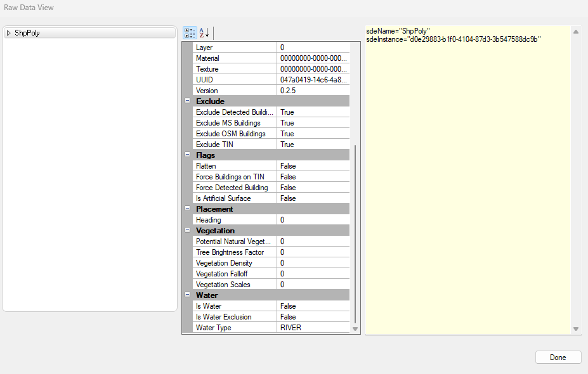Screen dimensions: 588x374
Task: Collapse the Flags property category
Action: 187,155
